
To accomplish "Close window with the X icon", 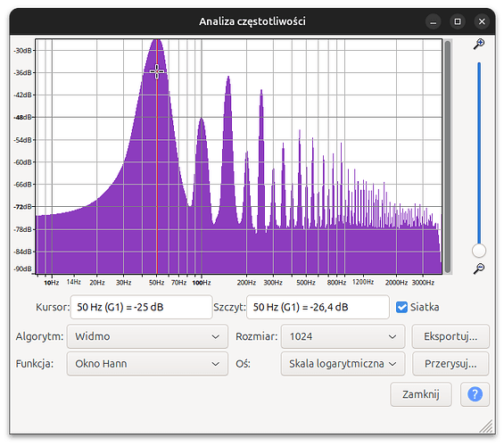I will [482, 21].
